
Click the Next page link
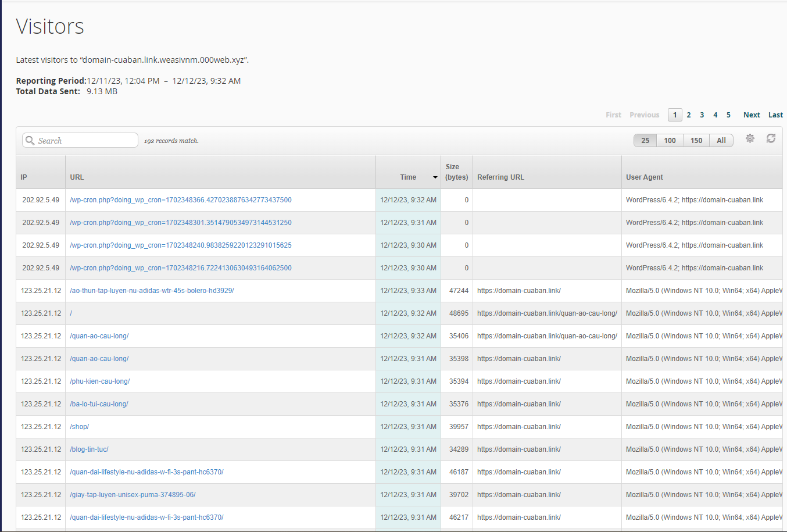tap(752, 115)
